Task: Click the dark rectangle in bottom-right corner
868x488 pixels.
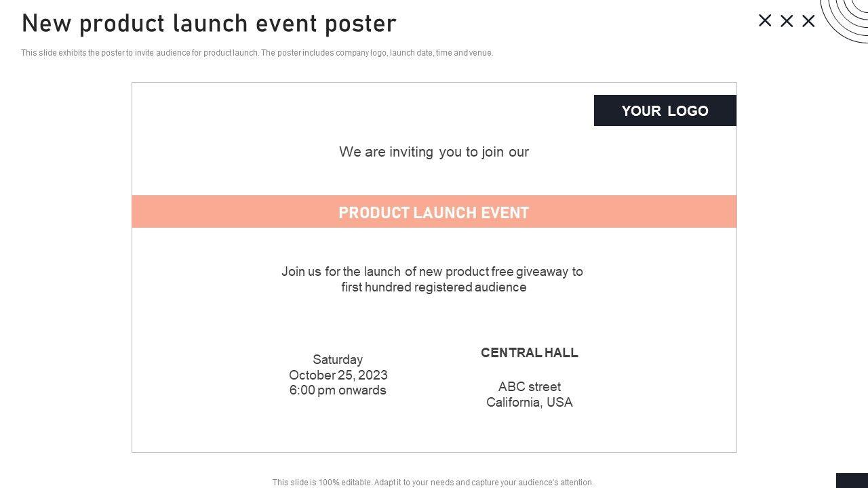Action: click(x=852, y=480)
